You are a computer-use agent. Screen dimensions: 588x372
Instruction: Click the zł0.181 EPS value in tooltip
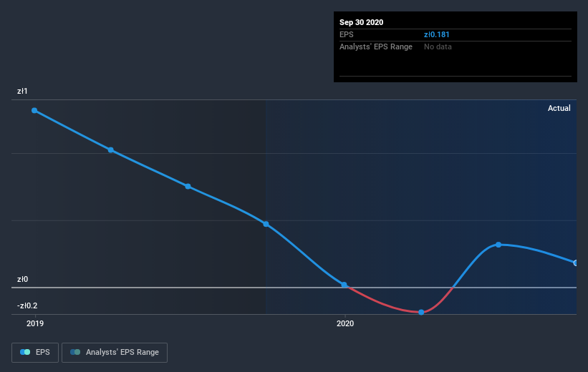click(x=436, y=34)
